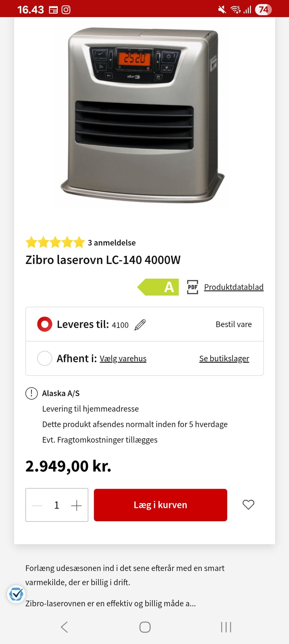Tap the Alaska A/S info icon
The height and width of the screenshot is (644, 289).
click(x=32, y=393)
